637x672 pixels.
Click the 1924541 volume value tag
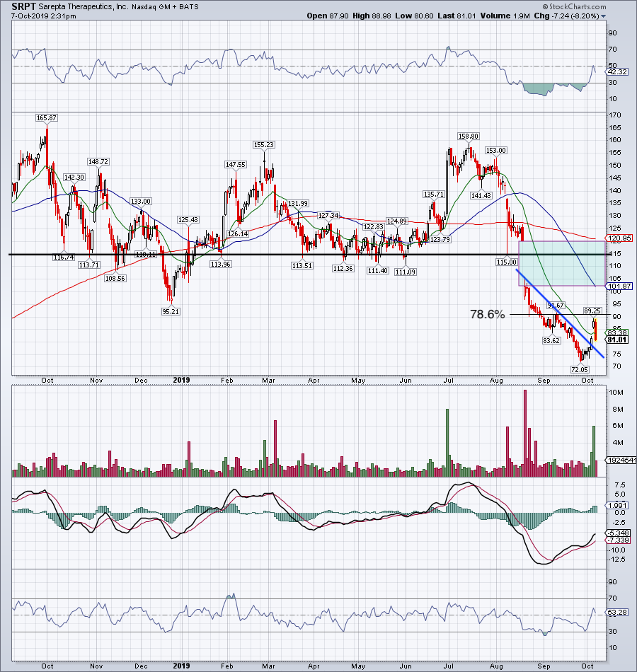(x=621, y=460)
